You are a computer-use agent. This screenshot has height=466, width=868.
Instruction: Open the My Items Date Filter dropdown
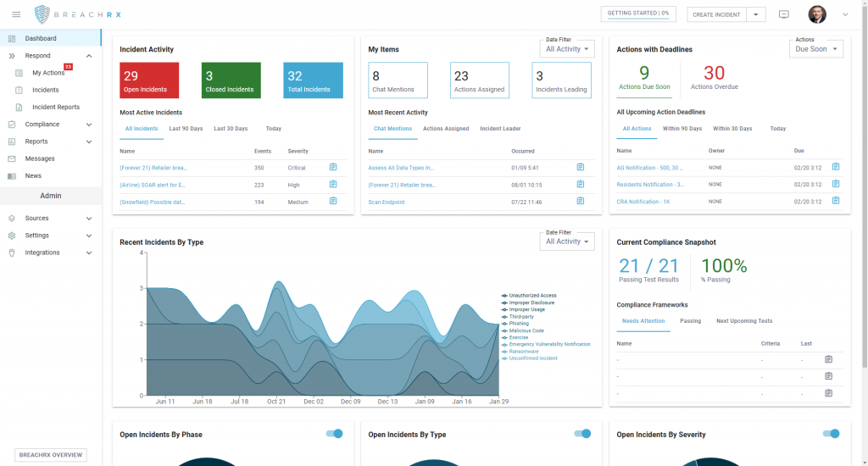[x=567, y=48]
